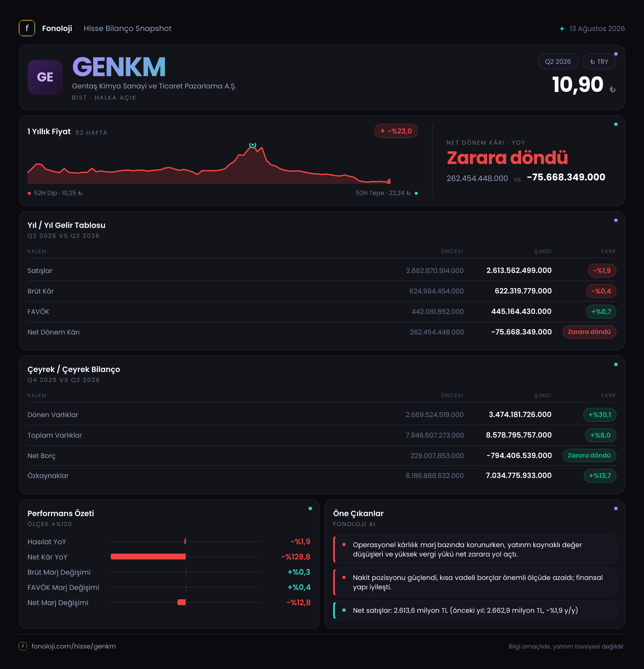Click the large Zarara döndü headline
The height and width of the screenshot is (669, 644).
pyautogui.click(x=507, y=158)
